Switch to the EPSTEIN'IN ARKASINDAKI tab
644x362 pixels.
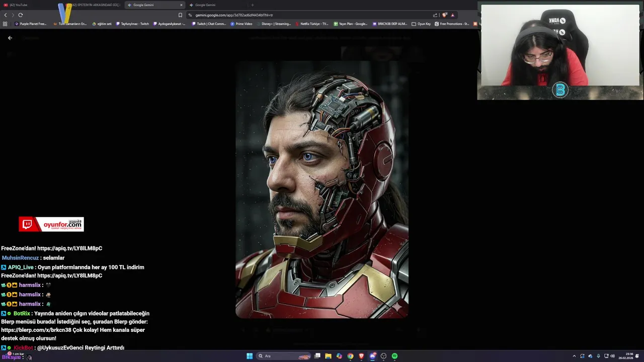[x=94, y=5]
